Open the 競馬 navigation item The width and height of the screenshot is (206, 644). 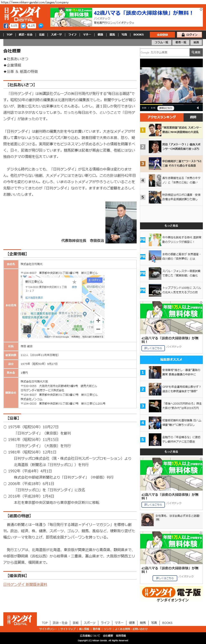coord(112,34)
